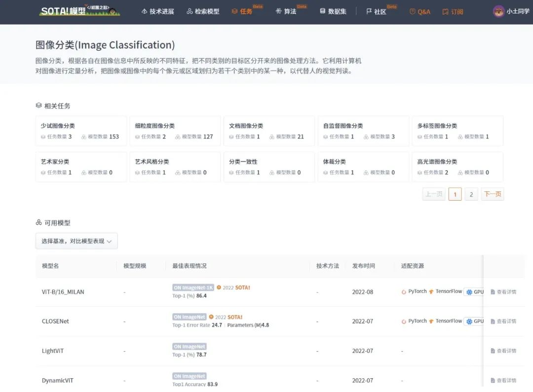Viewport: 533px width, 392px height.
Task: Go to the 算法 navigation item
Action: (286, 11)
